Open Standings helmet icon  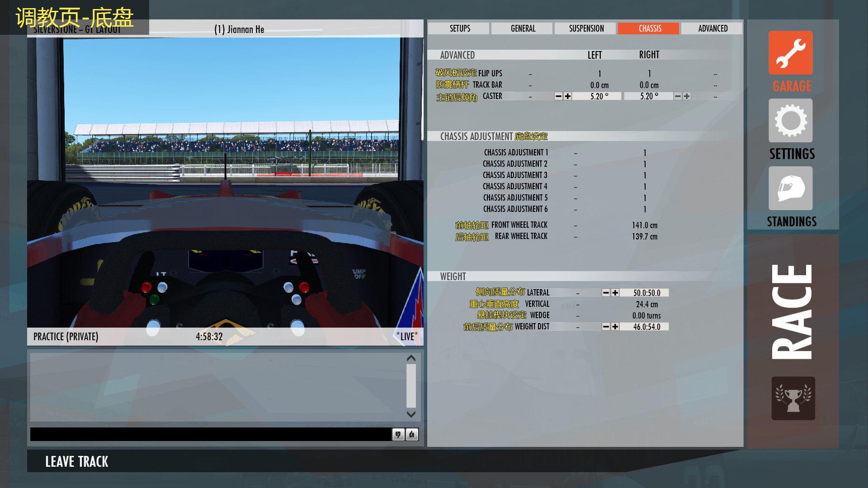pos(791,188)
